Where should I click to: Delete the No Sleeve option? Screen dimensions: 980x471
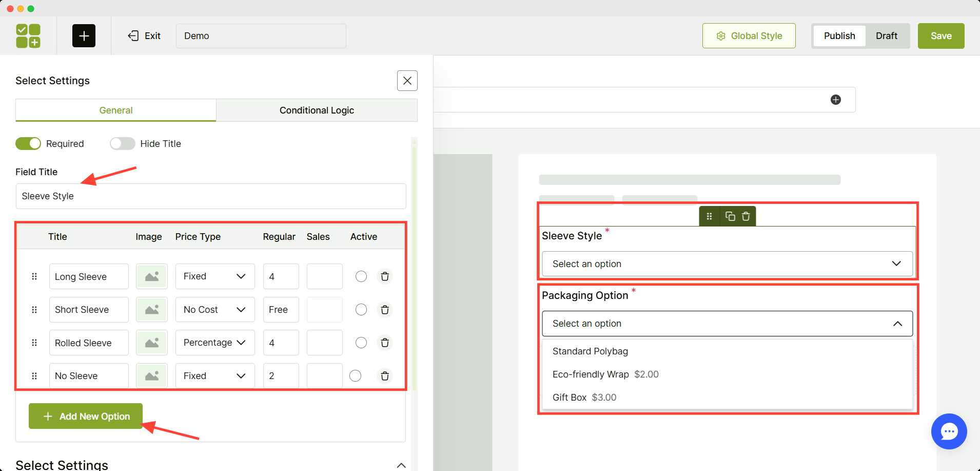coord(385,376)
